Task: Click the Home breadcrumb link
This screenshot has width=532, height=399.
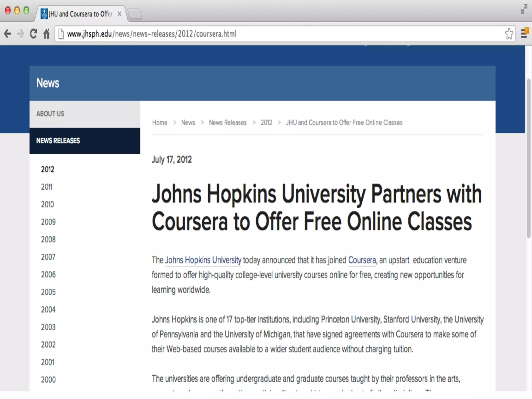Action: point(159,123)
